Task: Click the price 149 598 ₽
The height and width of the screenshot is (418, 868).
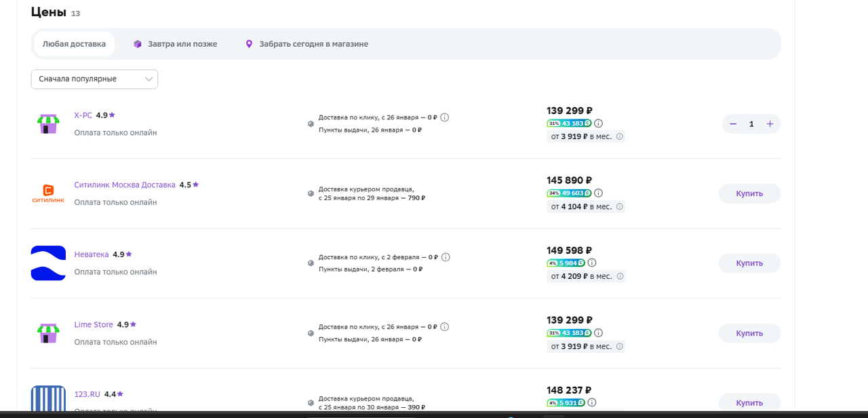Action: coord(570,250)
